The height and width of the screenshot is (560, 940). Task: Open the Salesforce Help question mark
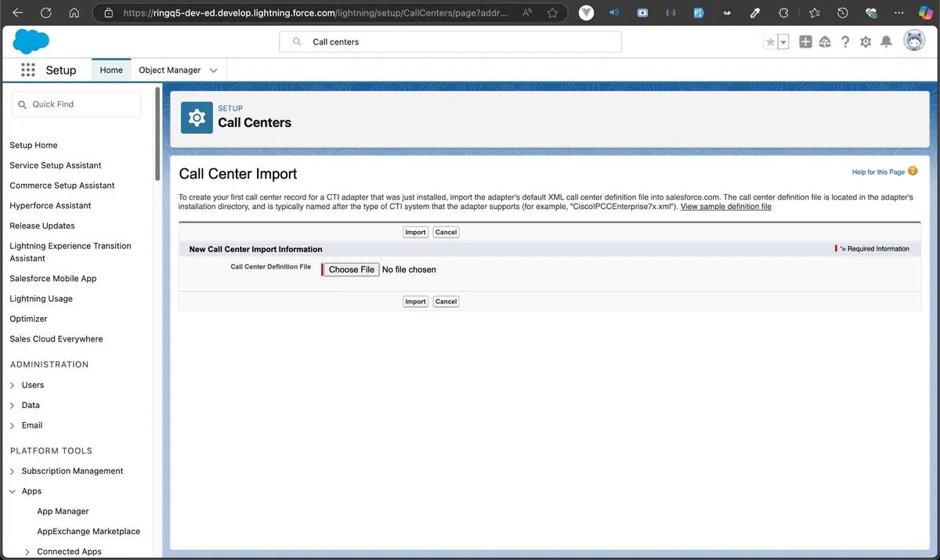[x=845, y=42]
